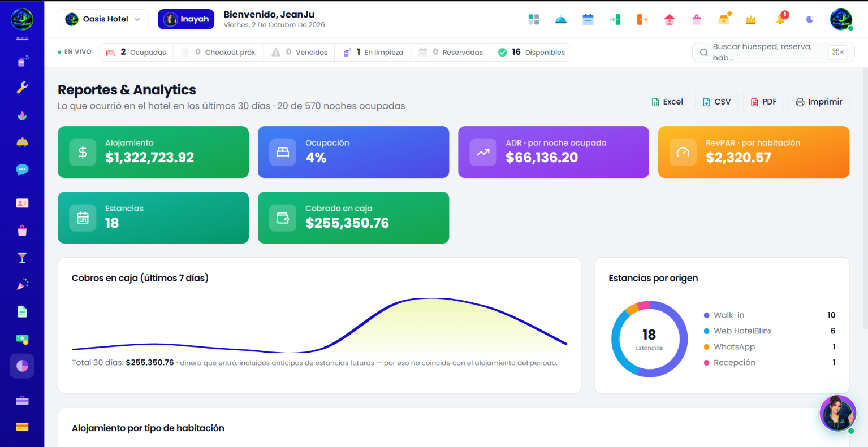Click the service bell icon in header
This screenshot has width=868, height=447.
[x=561, y=19]
